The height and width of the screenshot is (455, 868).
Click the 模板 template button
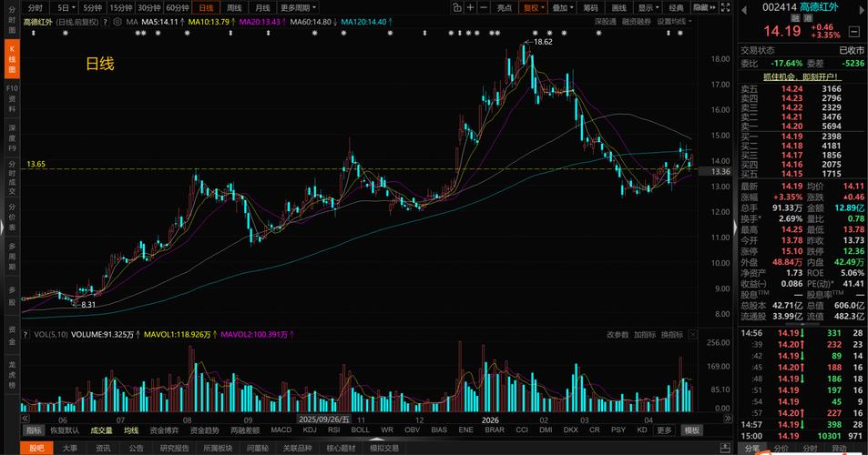[692, 430]
